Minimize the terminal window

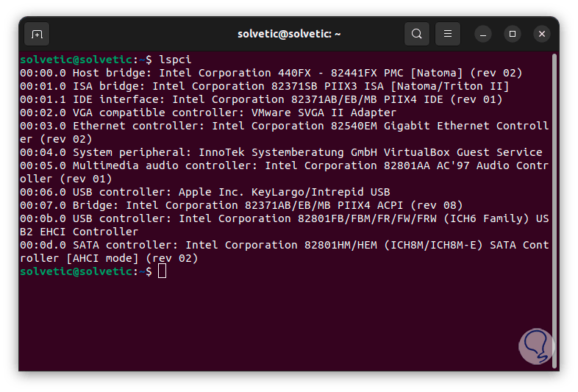point(483,35)
